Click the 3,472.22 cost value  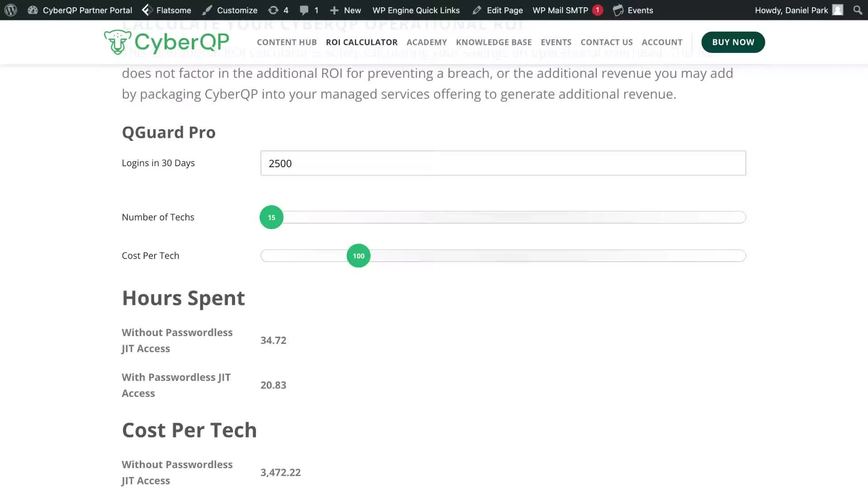[x=280, y=472]
